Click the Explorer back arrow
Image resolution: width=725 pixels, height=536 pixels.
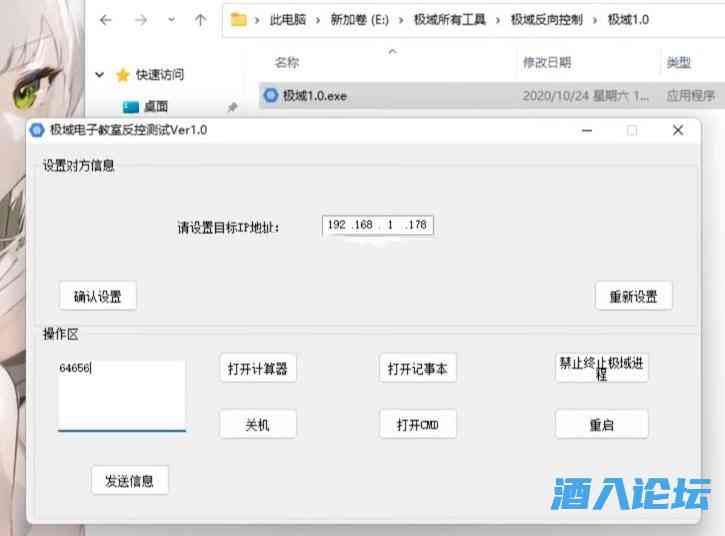[x=106, y=20]
